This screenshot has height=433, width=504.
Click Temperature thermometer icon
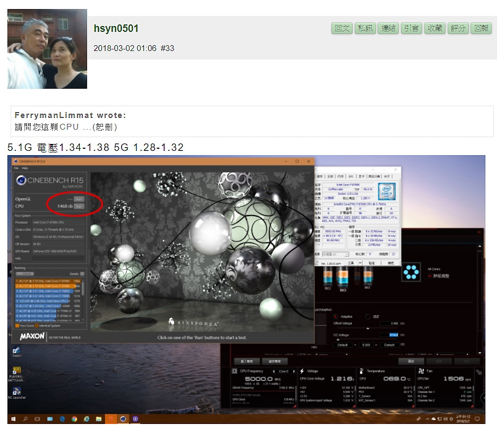tap(361, 371)
